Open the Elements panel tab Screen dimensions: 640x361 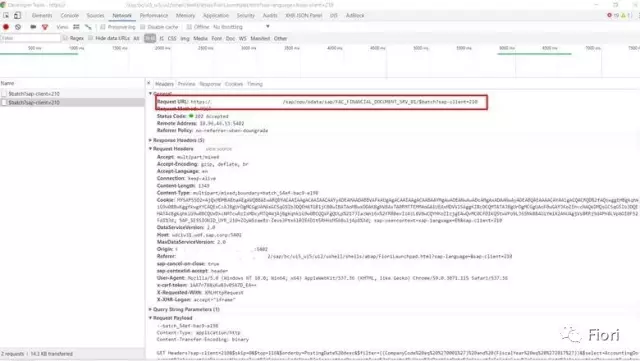pyautogui.click(x=42, y=16)
